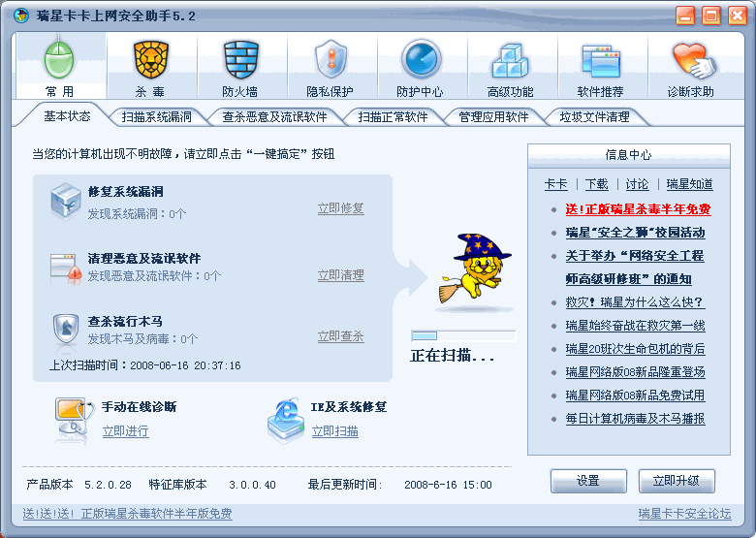
Task: Close the 瑞星卡卡 window
Action: (738, 16)
